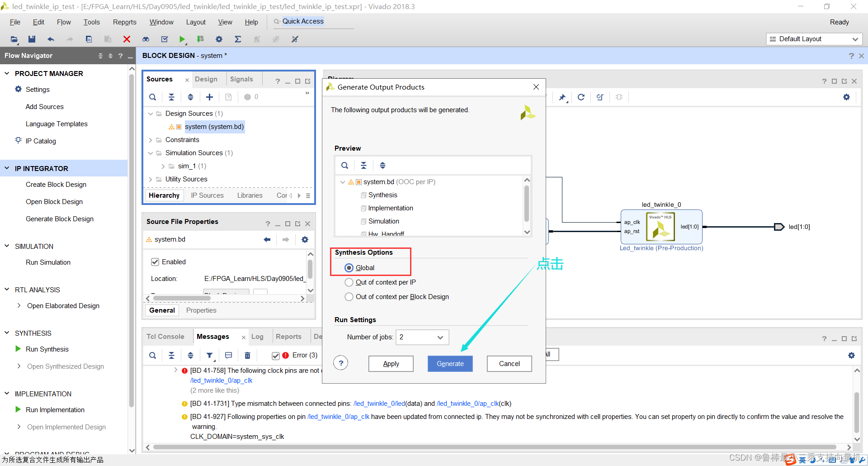
Task: Click the Add Sources plus icon
Action: (x=209, y=97)
